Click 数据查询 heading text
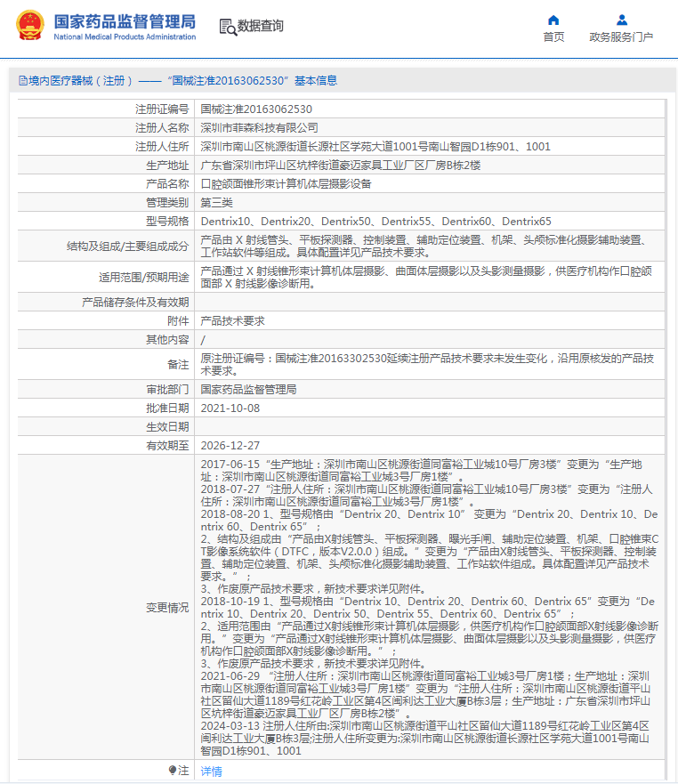 260,26
